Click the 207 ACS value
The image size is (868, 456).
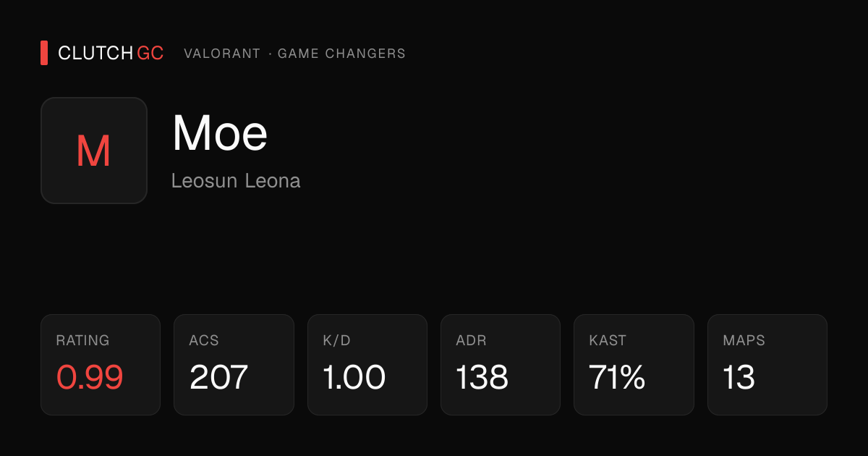pos(219,377)
